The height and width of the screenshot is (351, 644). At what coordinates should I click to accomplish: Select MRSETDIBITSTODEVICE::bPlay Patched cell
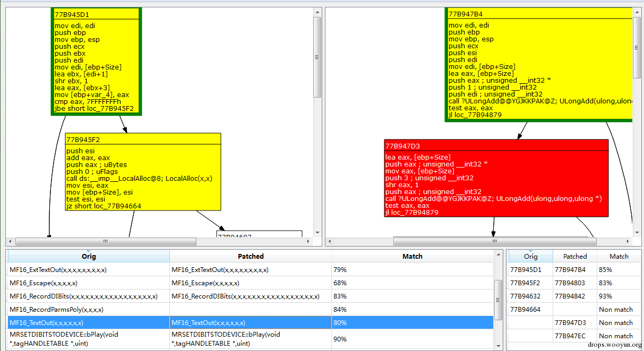click(251, 339)
